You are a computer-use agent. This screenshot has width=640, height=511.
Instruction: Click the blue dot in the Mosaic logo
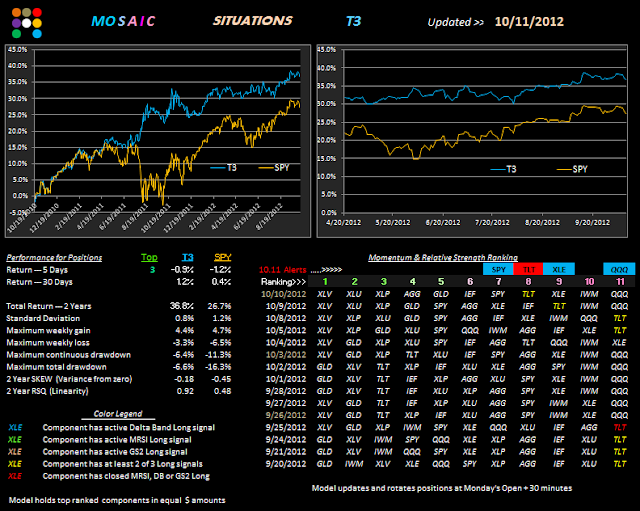37,33
